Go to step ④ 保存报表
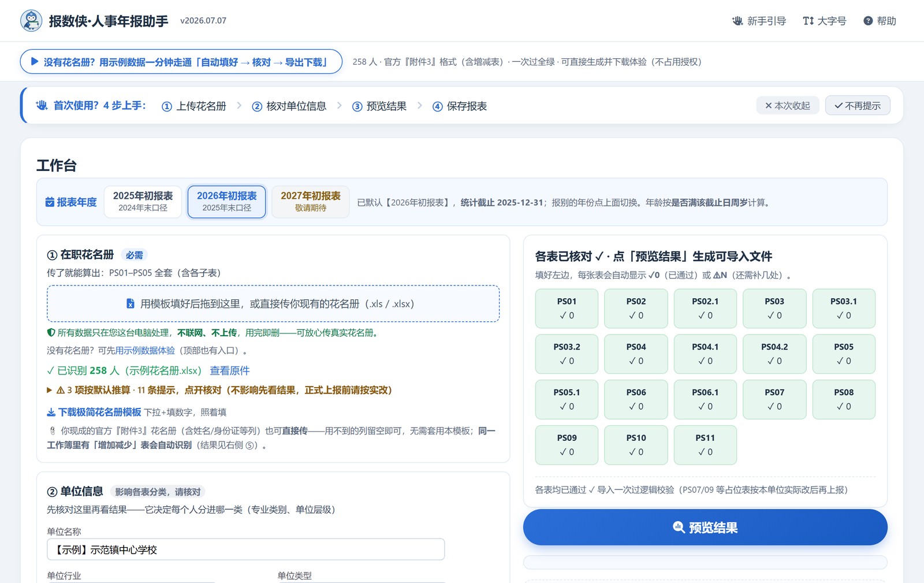The height and width of the screenshot is (583, 924). pos(459,106)
